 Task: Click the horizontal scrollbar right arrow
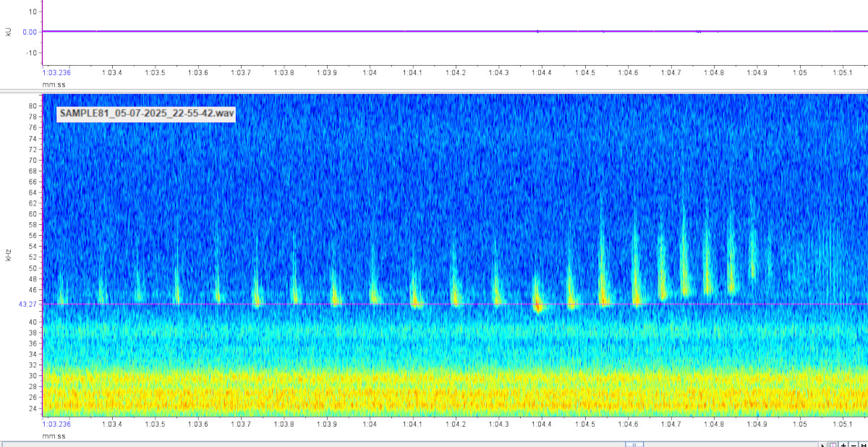pos(823,443)
